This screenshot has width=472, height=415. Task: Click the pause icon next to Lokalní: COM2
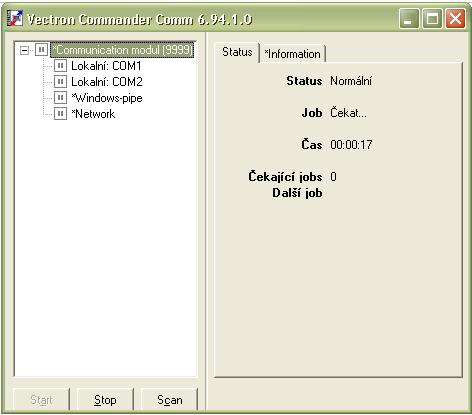(60, 82)
